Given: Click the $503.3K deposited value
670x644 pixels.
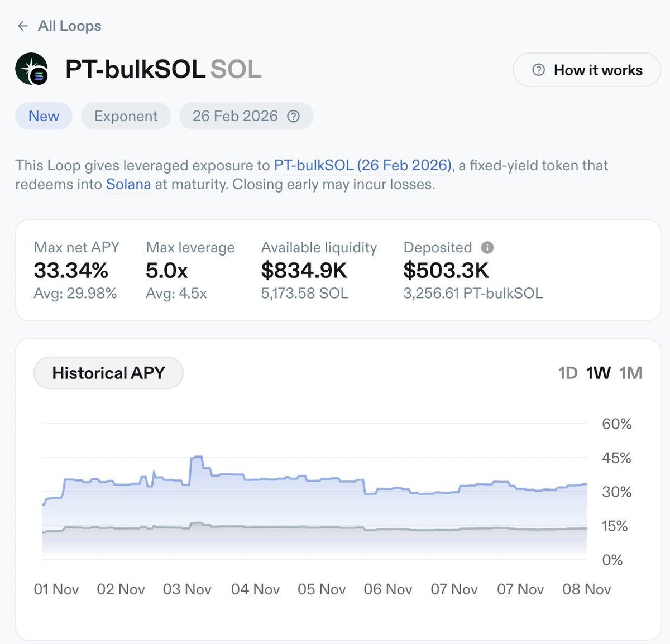Looking at the screenshot, I should tap(446, 271).
